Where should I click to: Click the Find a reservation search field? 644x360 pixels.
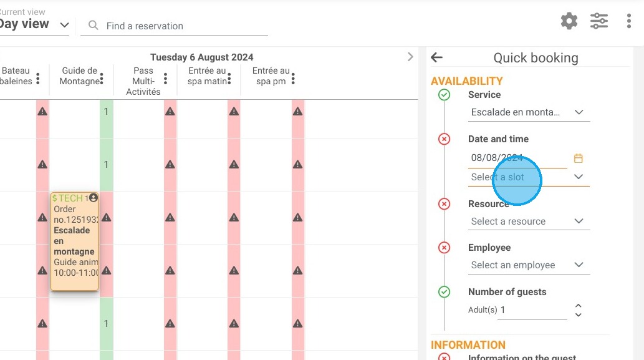click(x=174, y=26)
